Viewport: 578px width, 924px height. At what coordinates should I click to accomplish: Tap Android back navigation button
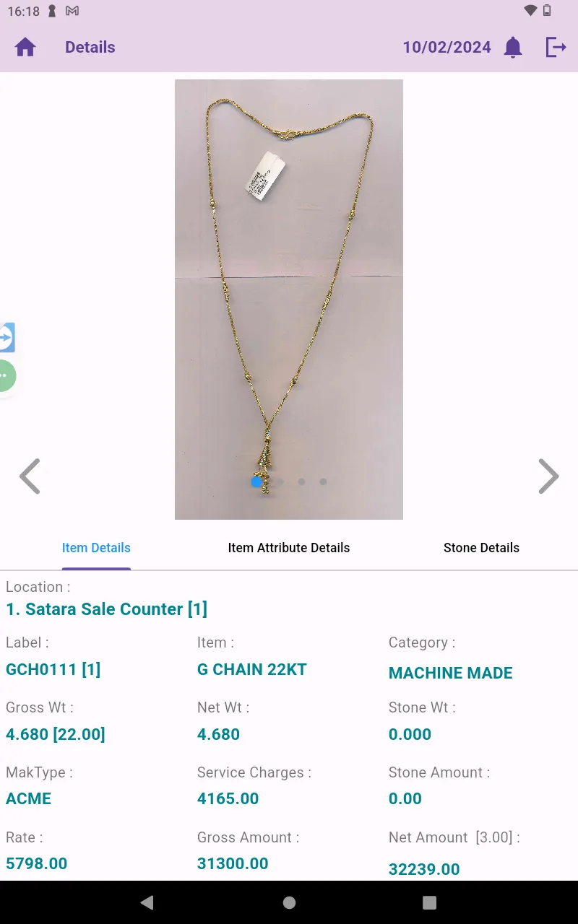click(147, 902)
